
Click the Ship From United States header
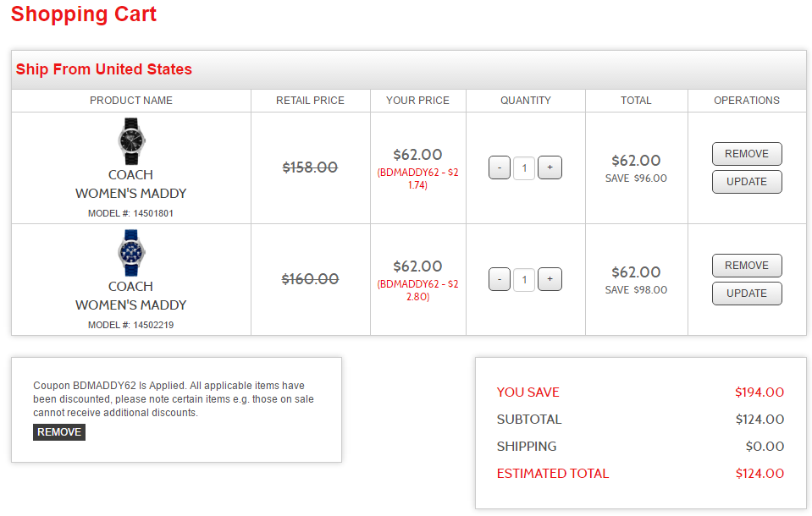104,69
